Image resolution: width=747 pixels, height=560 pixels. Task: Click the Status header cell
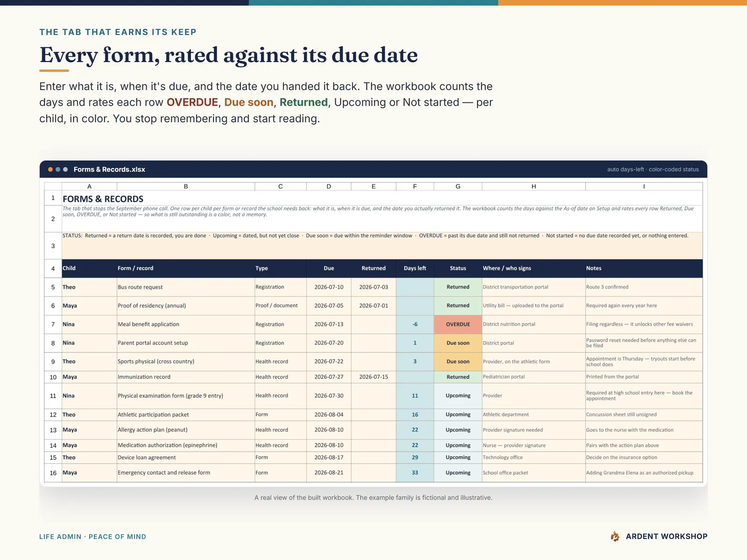pyautogui.click(x=458, y=268)
